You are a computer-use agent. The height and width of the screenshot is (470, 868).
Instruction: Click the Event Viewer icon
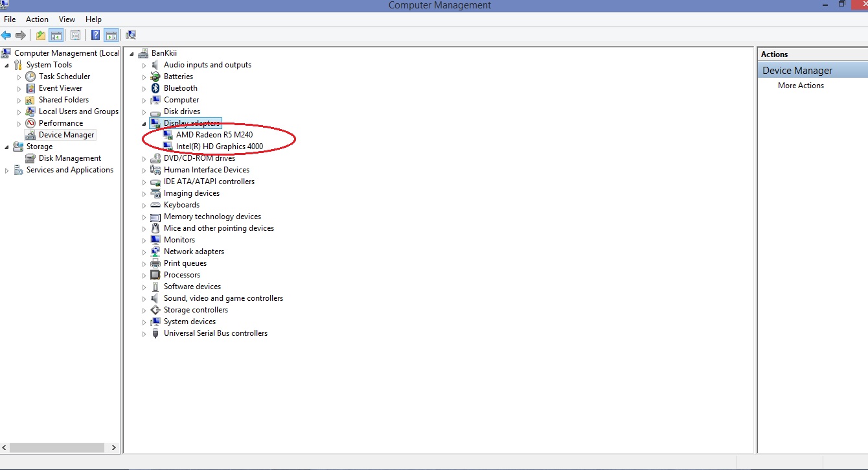30,88
